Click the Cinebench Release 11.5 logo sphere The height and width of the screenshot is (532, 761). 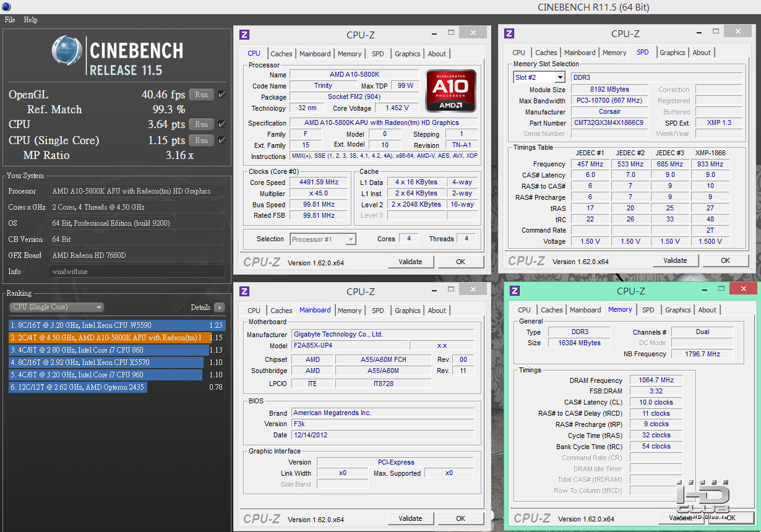[x=67, y=51]
